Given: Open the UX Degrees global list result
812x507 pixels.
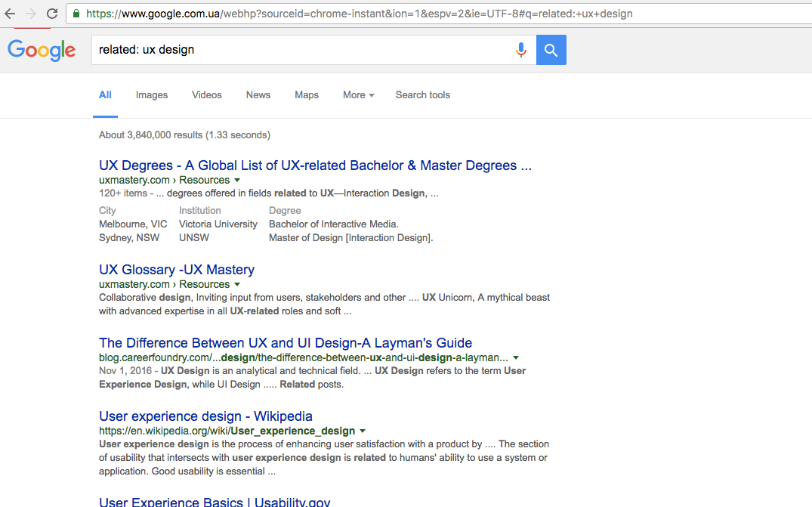Looking at the screenshot, I should pos(316,165).
